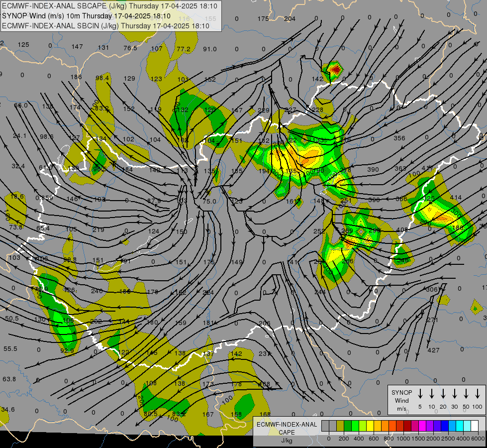Pick the dark green swatch in the CAPE legend
Viewport: 487px width, 448px height.
(x=348, y=426)
